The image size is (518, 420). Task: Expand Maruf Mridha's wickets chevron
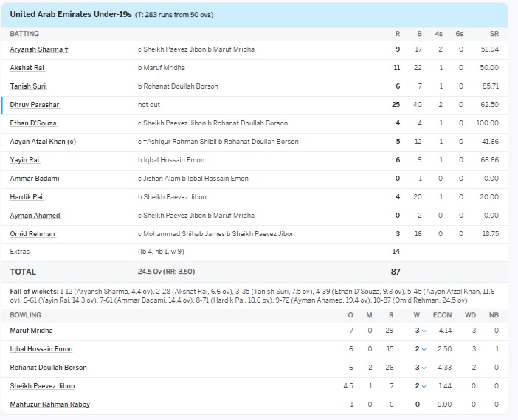(424, 331)
